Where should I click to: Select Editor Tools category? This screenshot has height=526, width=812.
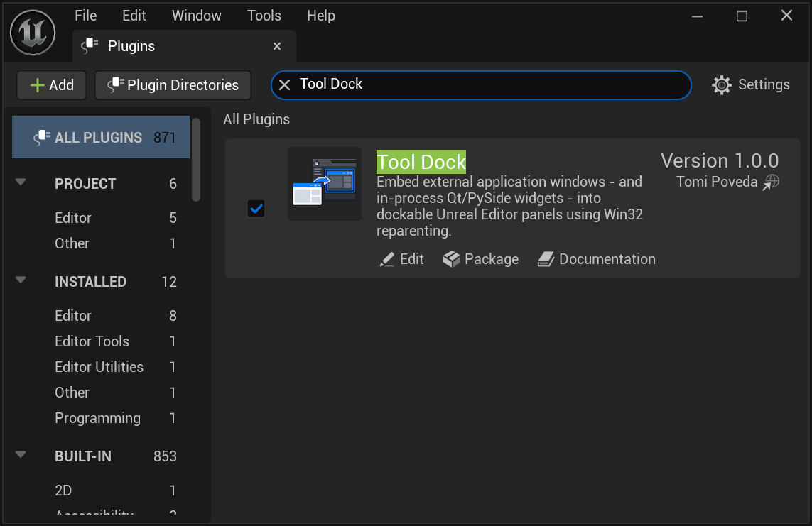tap(92, 341)
